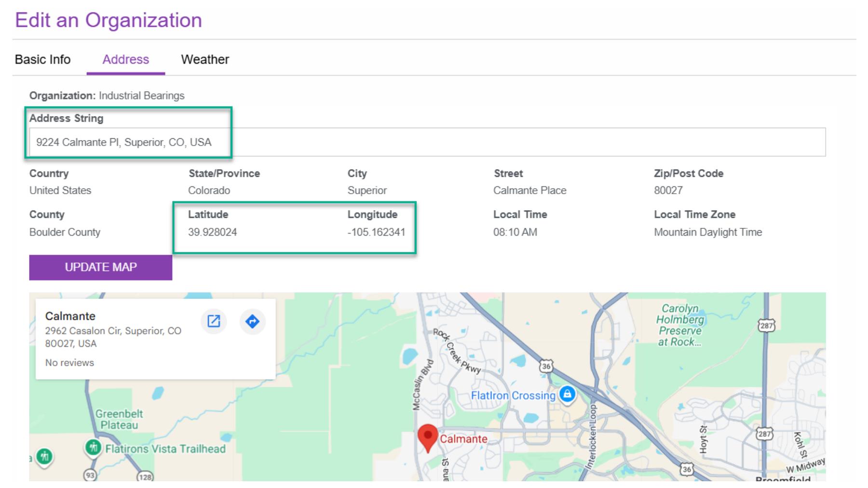Click the Latitude value 39.928024
The width and height of the screenshot is (868, 488).
213,232
